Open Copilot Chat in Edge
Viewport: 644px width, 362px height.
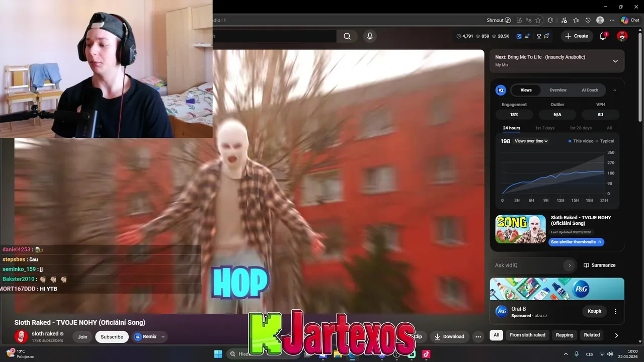click(x=630, y=20)
